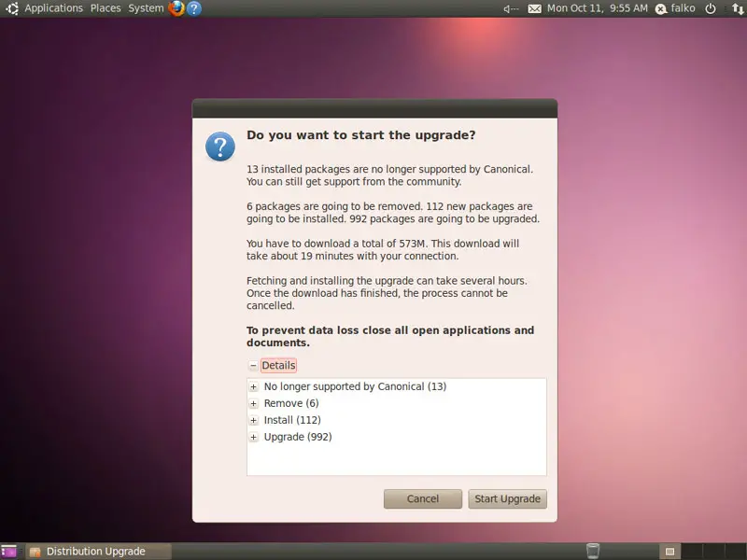
Task: Expand the Install (112) list
Action: click(253, 421)
